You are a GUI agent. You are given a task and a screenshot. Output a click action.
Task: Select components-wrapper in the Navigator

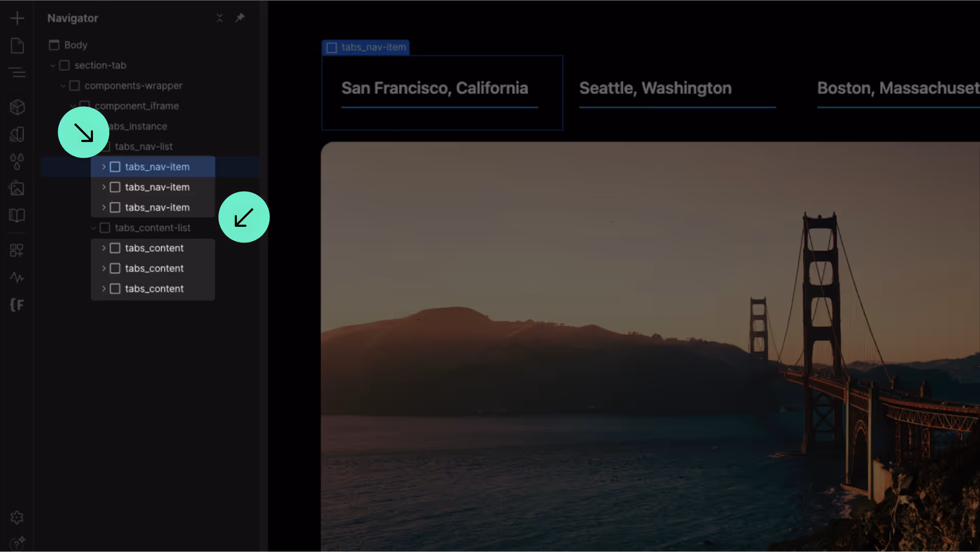pyautogui.click(x=133, y=86)
